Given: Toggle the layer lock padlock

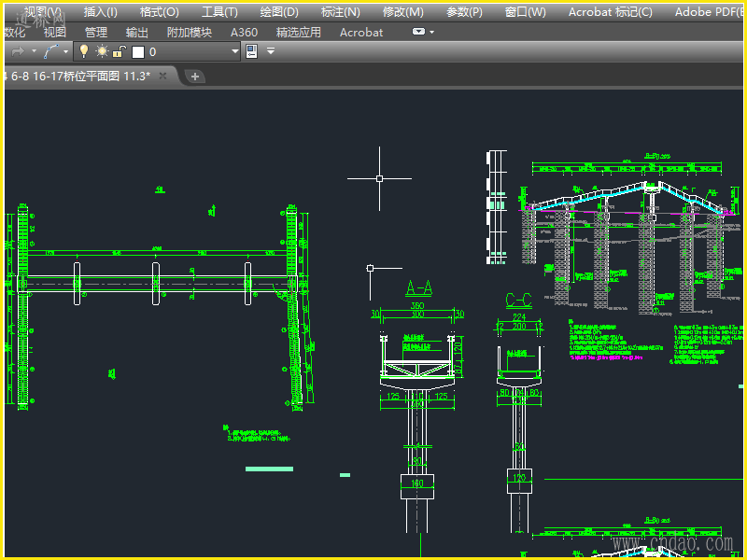Looking at the screenshot, I should 120,51.
